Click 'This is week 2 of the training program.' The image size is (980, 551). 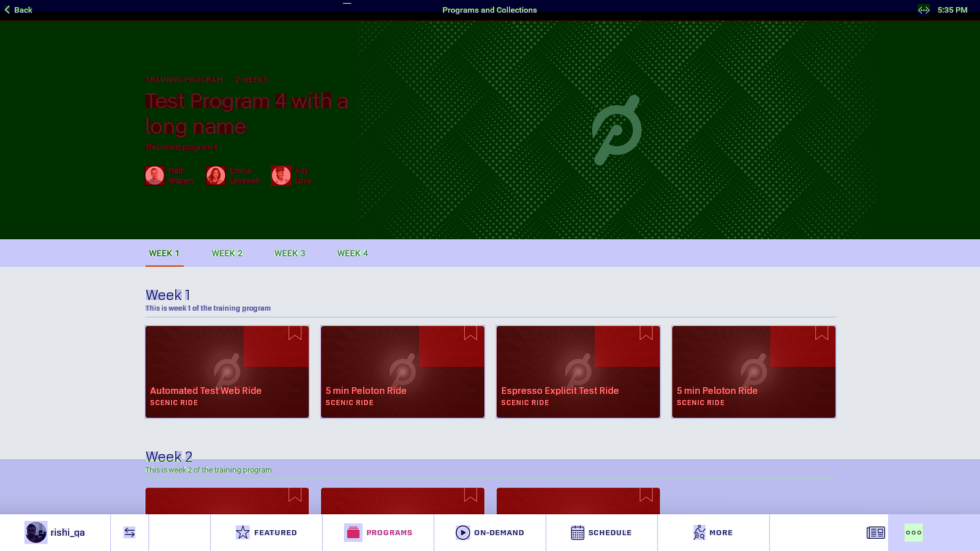point(209,470)
